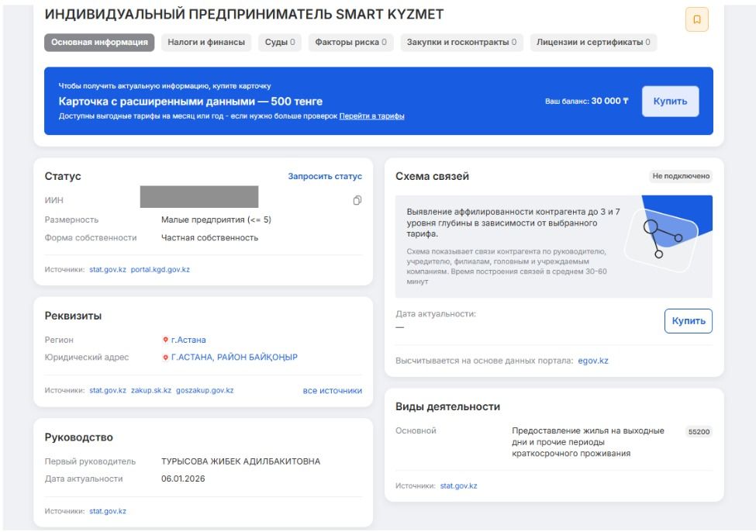Click the г.Астана region link
Image resolution: width=756 pixels, height=532 pixels.
point(188,340)
